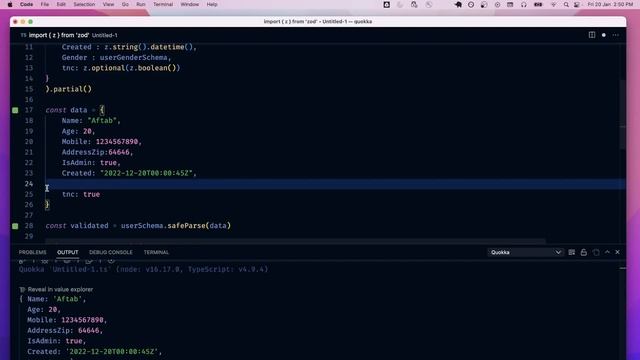The image size is (640, 360).
Task: Click the editor vertical scrollbar
Action: pos(623,114)
